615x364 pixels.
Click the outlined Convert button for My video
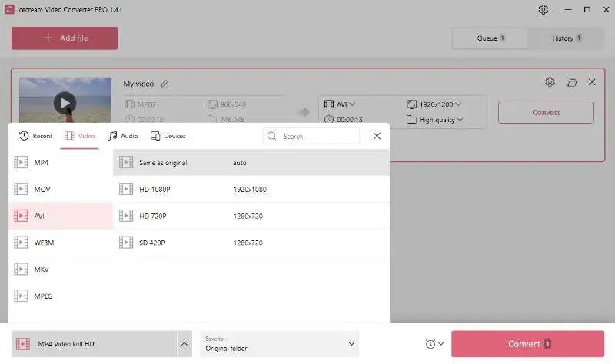(546, 112)
